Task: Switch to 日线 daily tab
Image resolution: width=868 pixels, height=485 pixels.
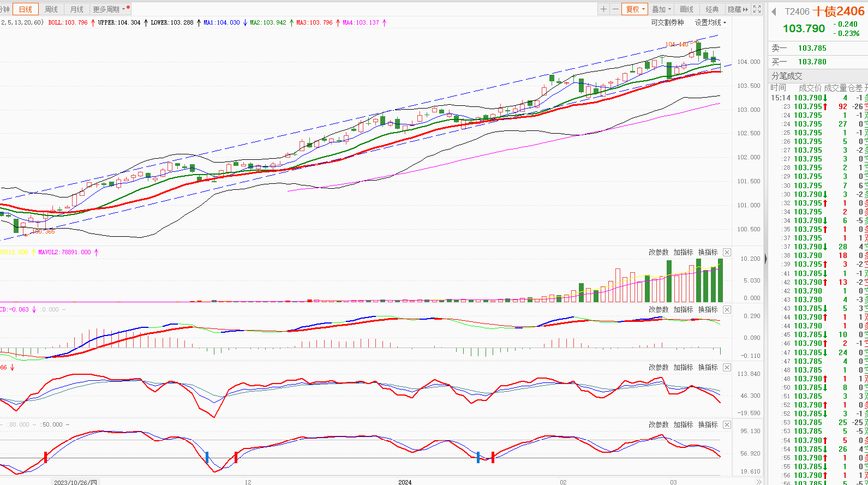Action: [x=26, y=9]
